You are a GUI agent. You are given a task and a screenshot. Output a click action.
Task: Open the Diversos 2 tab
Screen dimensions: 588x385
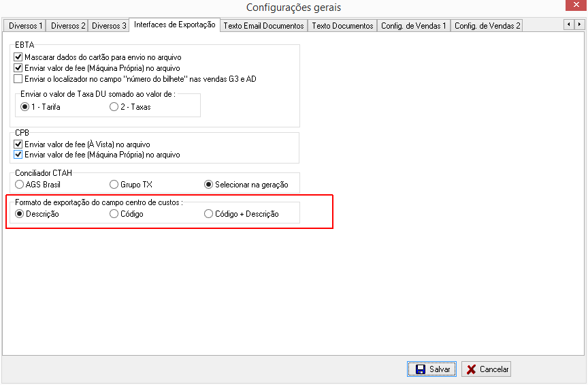point(67,26)
